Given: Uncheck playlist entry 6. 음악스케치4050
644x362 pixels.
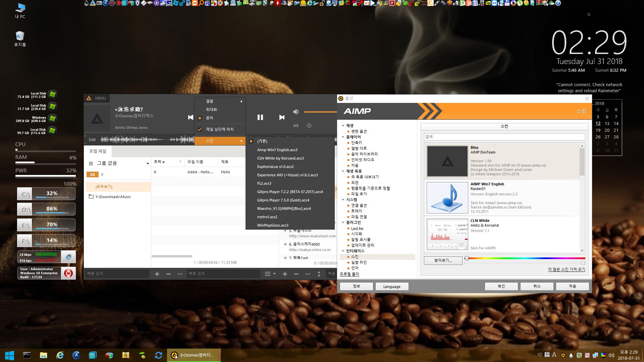Looking at the screenshot, I should [285, 244].
